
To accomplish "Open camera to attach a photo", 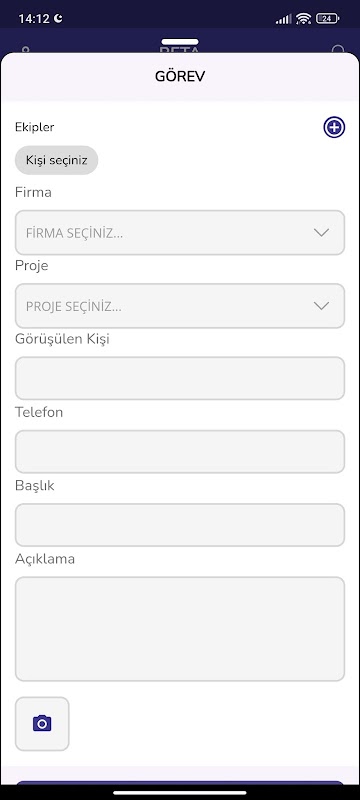I will point(42,723).
